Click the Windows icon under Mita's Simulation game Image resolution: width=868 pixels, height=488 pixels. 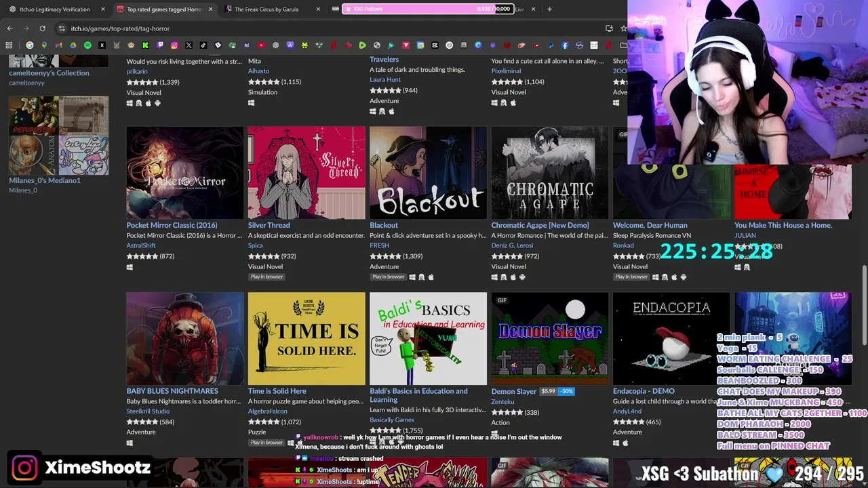click(251, 103)
